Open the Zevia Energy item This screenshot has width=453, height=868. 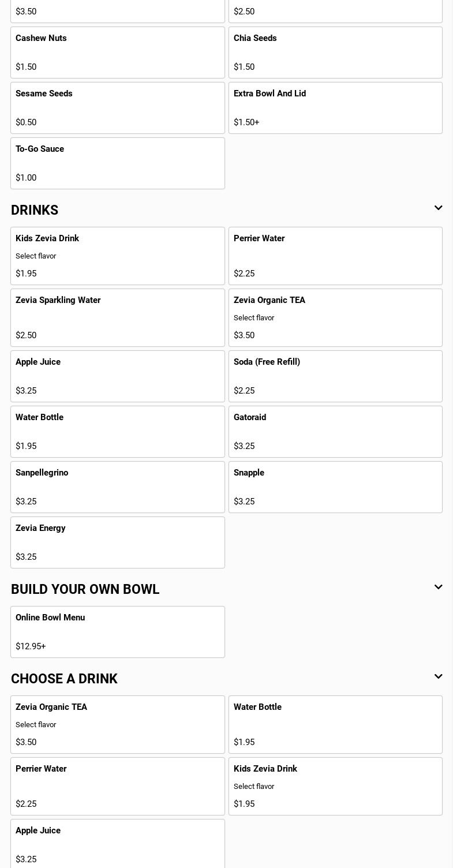point(117,542)
